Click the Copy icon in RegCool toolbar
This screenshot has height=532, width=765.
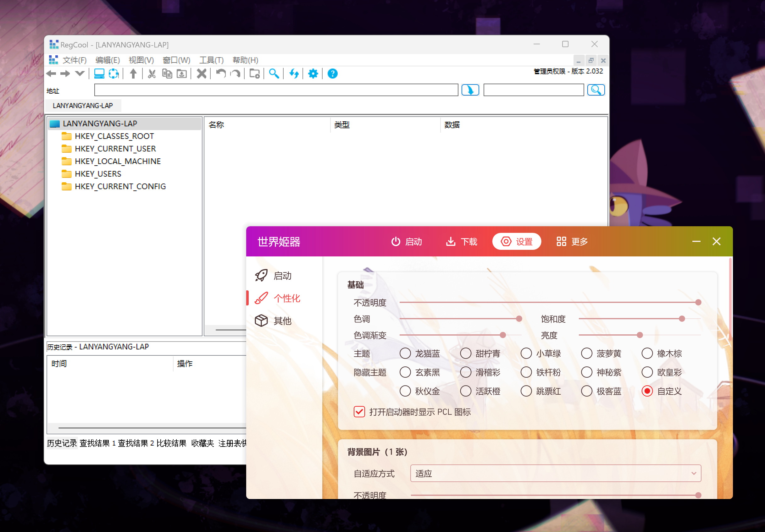(167, 74)
